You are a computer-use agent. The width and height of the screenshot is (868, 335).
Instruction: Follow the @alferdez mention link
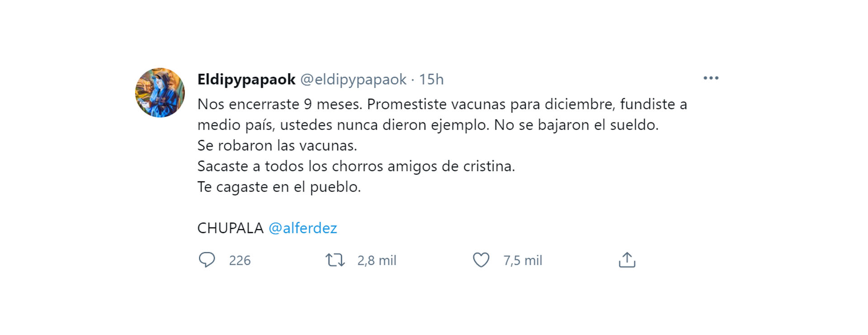303,228
